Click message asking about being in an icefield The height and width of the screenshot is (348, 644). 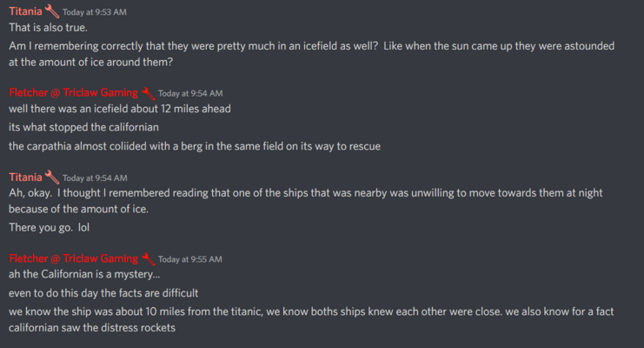(312, 54)
